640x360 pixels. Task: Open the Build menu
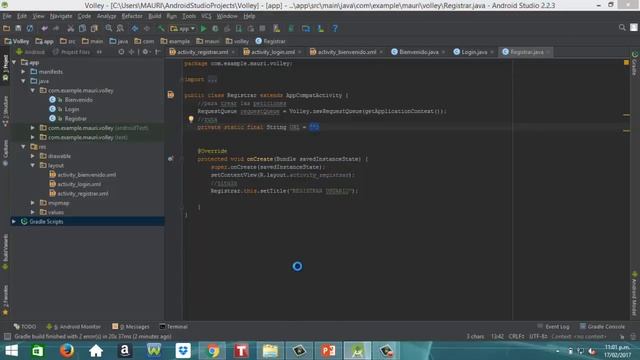[154, 16]
